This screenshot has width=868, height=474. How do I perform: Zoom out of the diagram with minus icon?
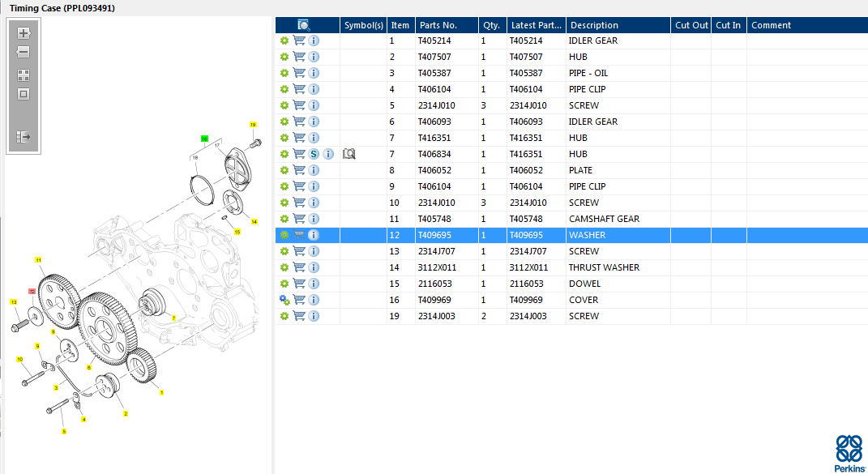pyautogui.click(x=24, y=52)
